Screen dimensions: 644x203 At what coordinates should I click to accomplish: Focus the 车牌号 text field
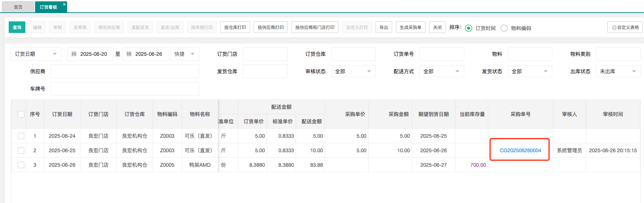coord(125,89)
